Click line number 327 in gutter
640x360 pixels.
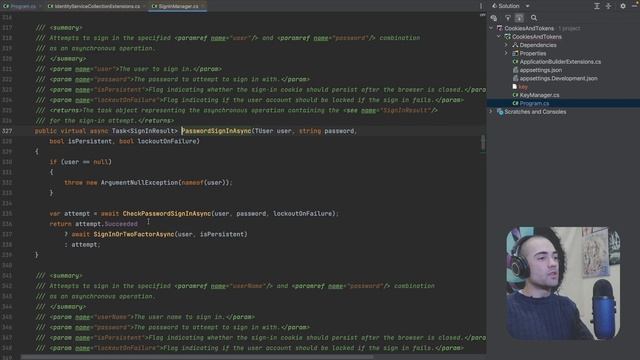7,131
